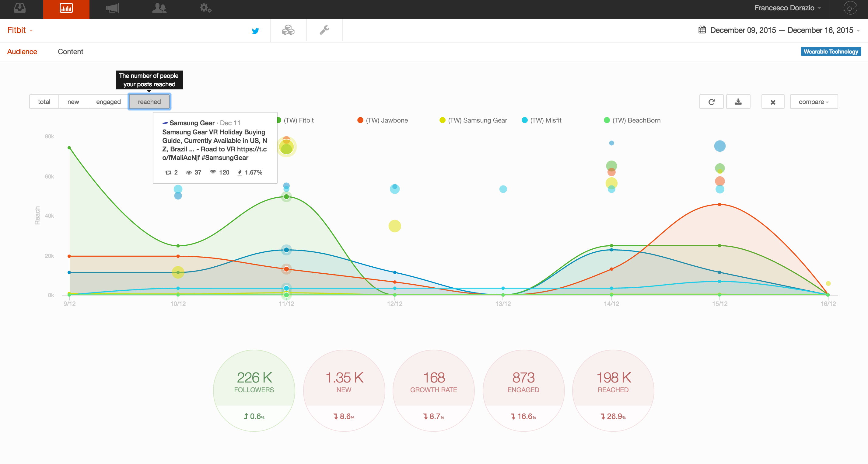This screenshot has height=464, width=868.
Task: Select the Twitter bird channel icon
Action: pos(255,31)
